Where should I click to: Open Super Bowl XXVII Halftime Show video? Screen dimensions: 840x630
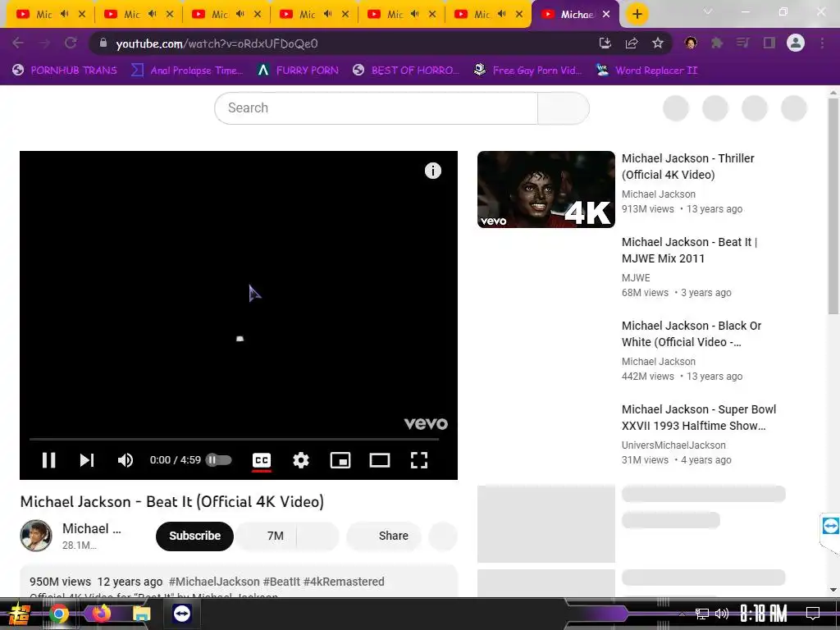point(699,418)
